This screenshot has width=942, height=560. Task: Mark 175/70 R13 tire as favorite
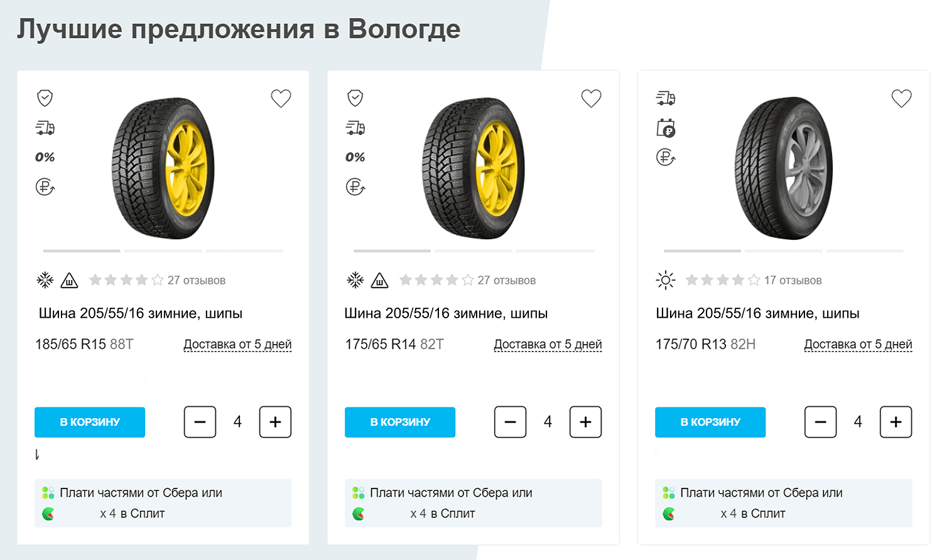click(x=901, y=99)
